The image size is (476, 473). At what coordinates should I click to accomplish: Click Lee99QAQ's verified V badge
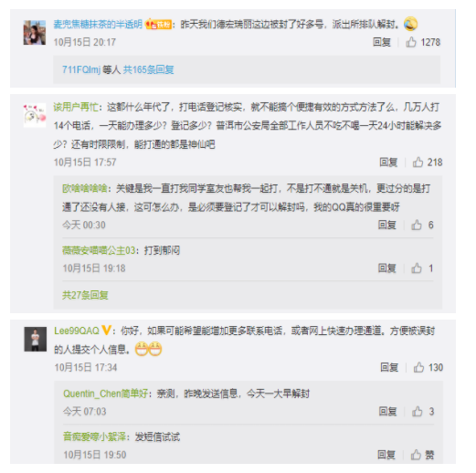coord(106,331)
